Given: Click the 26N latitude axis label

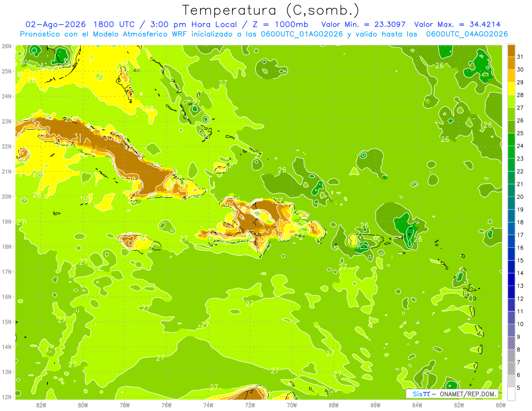Looking at the screenshot, I should point(6,46).
